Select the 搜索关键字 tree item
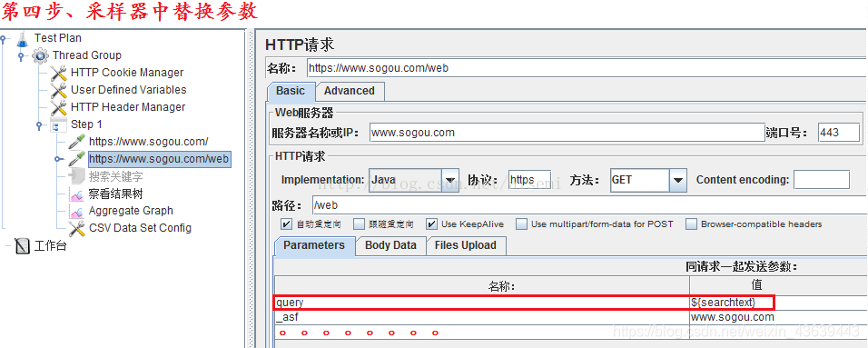Viewport: 868px width, 348px height. click(x=115, y=177)
